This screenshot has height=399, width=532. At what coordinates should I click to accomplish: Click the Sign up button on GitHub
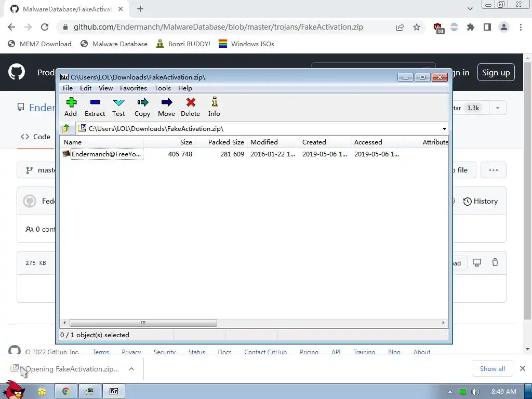(496, 73)
